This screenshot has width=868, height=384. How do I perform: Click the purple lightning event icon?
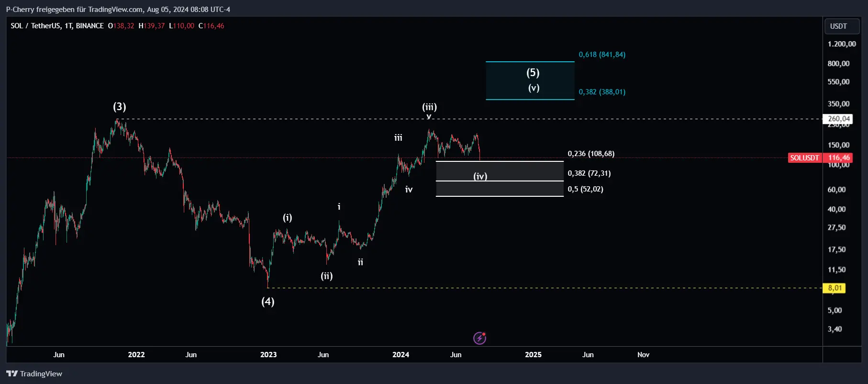click(x=479, y=338)
